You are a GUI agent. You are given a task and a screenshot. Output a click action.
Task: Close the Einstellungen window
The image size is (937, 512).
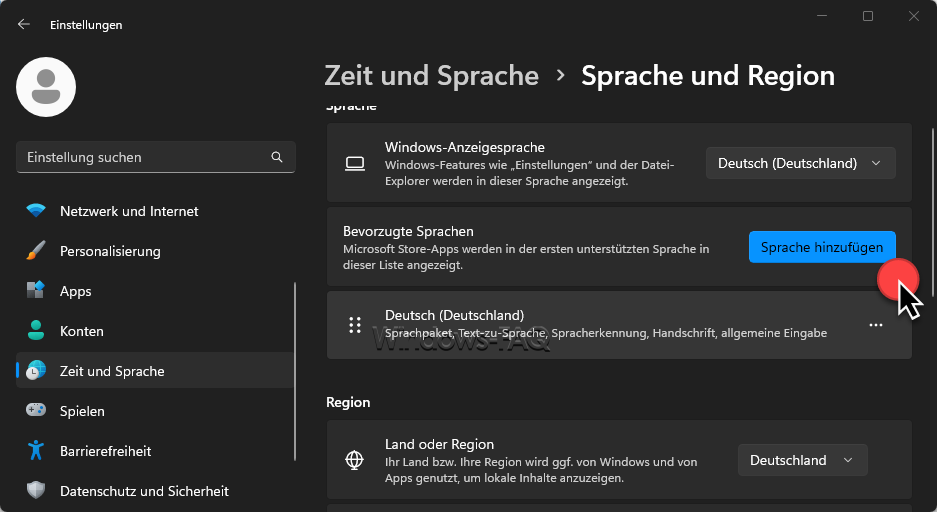[x=914, y=16]
